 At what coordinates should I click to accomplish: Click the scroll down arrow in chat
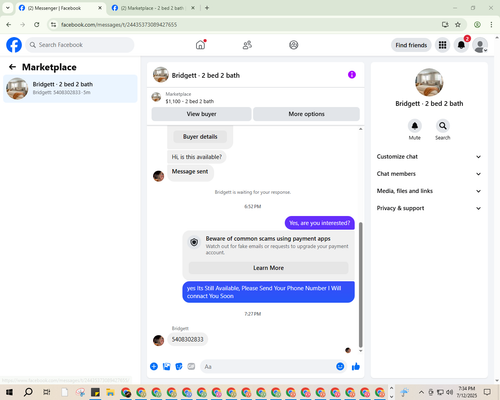(x=360, y=351)
